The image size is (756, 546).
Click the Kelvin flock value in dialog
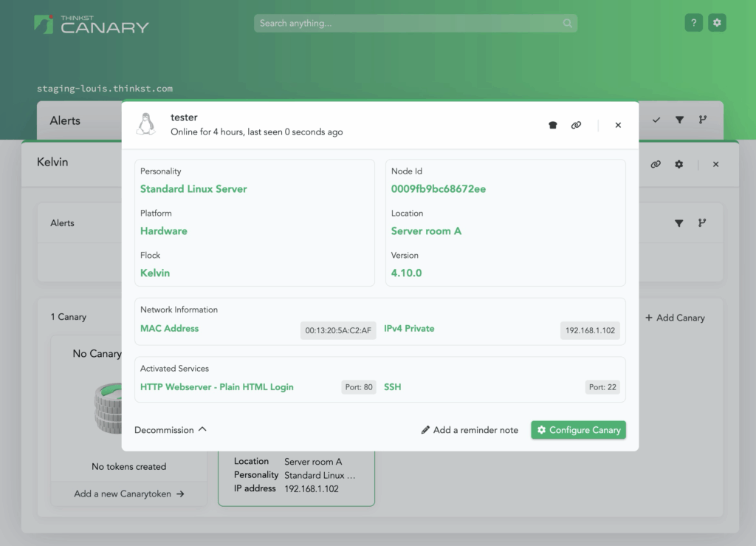coord(155,273)
